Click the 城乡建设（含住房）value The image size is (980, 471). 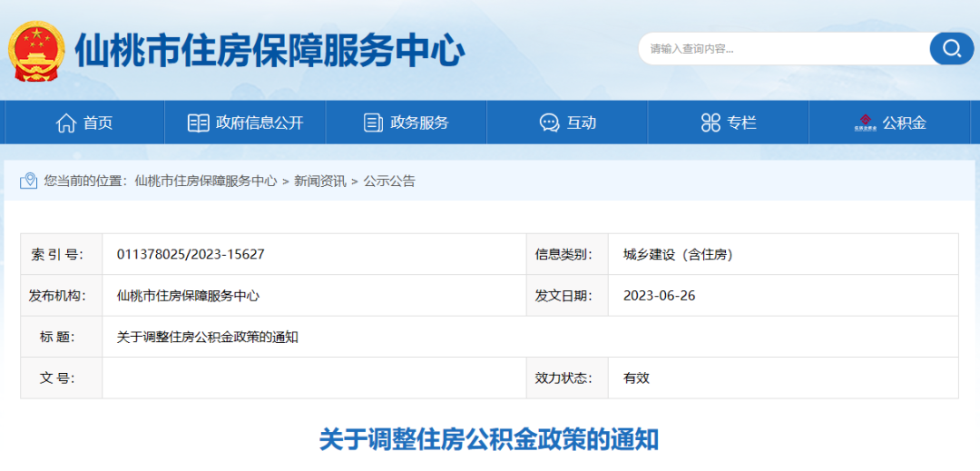pyautogui.click(x=678, y=254)
